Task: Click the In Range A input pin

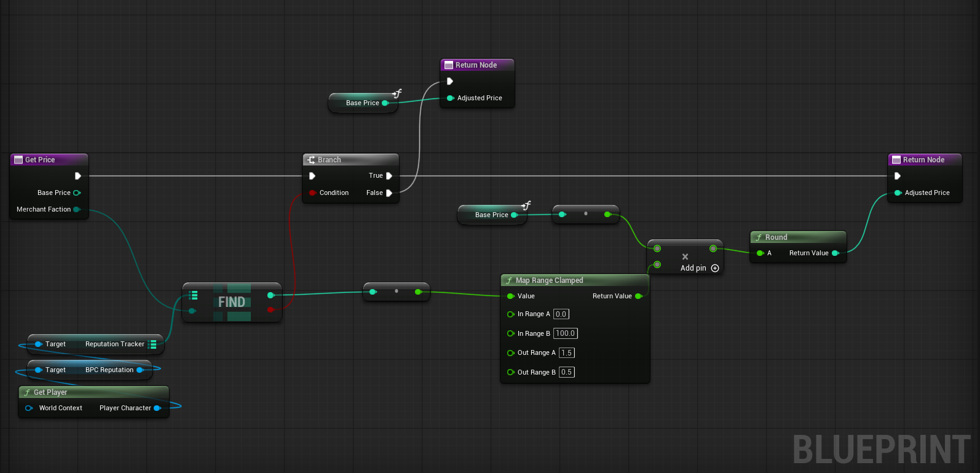Action: pos(510,314)
